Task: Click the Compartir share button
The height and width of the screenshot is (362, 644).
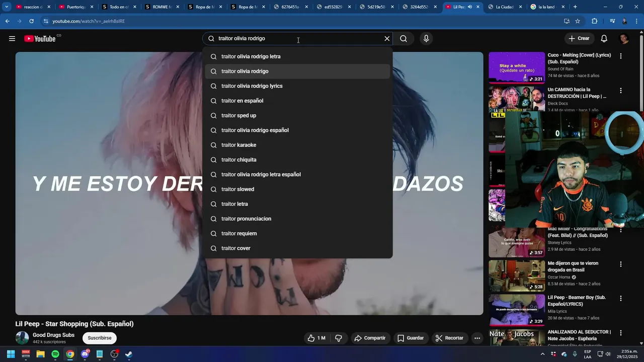Action: tap(370, 338)
